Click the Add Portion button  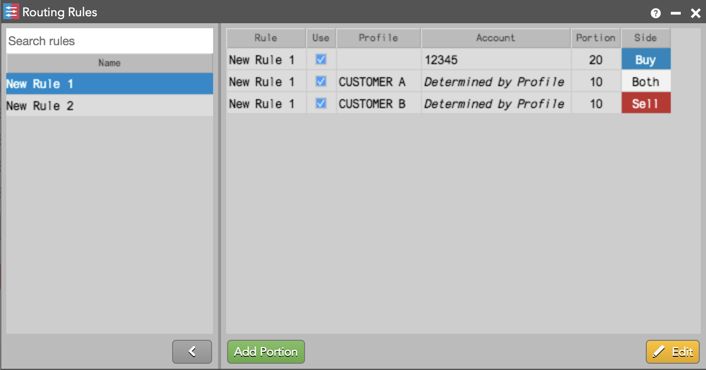tap(266, 352)
